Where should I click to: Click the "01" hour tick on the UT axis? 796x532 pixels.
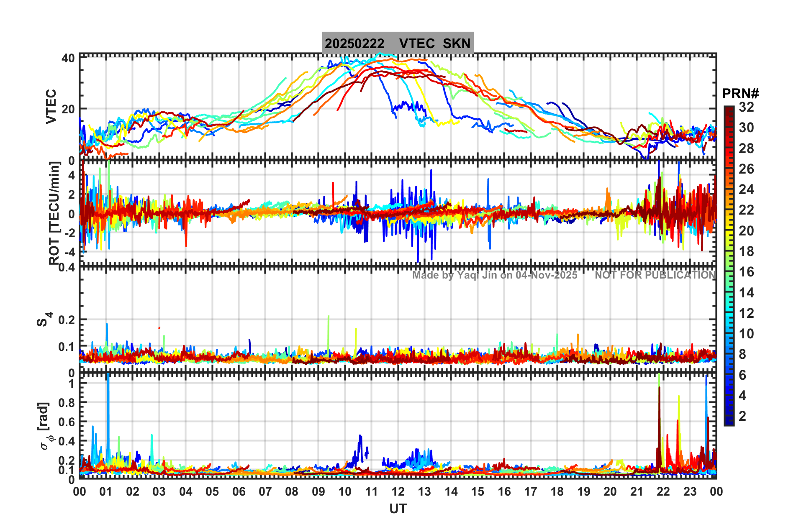pos(106,491)
